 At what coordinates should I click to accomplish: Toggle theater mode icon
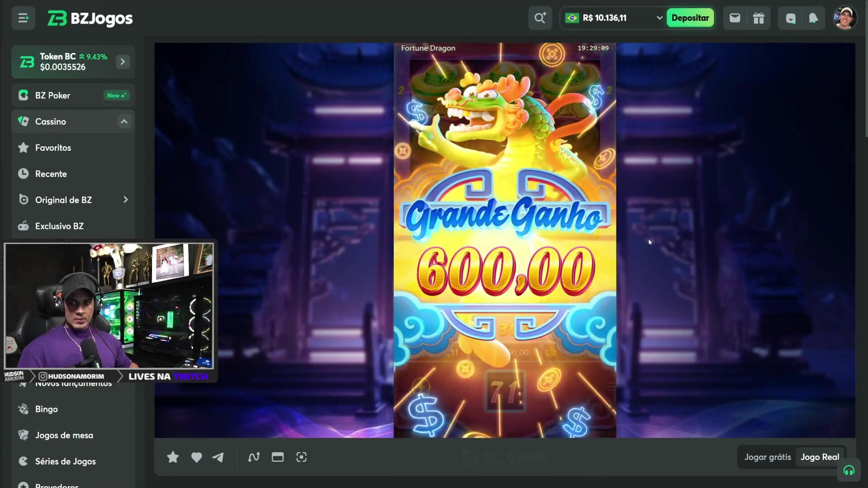(x=278, y=457)
